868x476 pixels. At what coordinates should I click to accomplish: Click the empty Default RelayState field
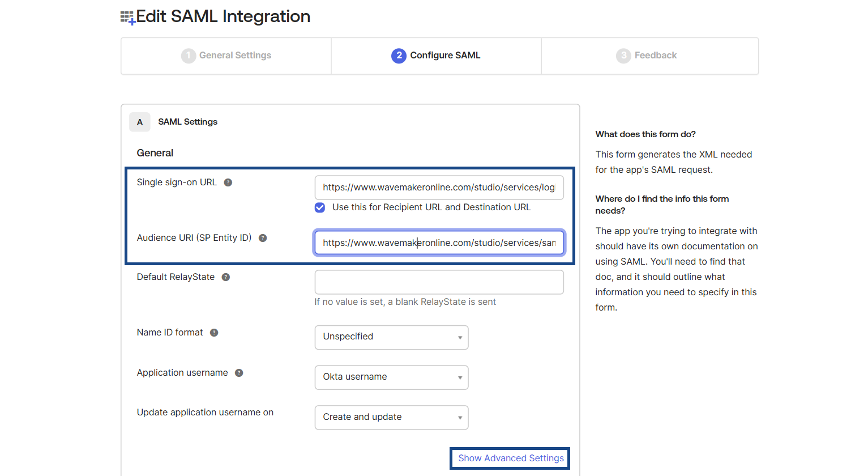coord(439,282)
